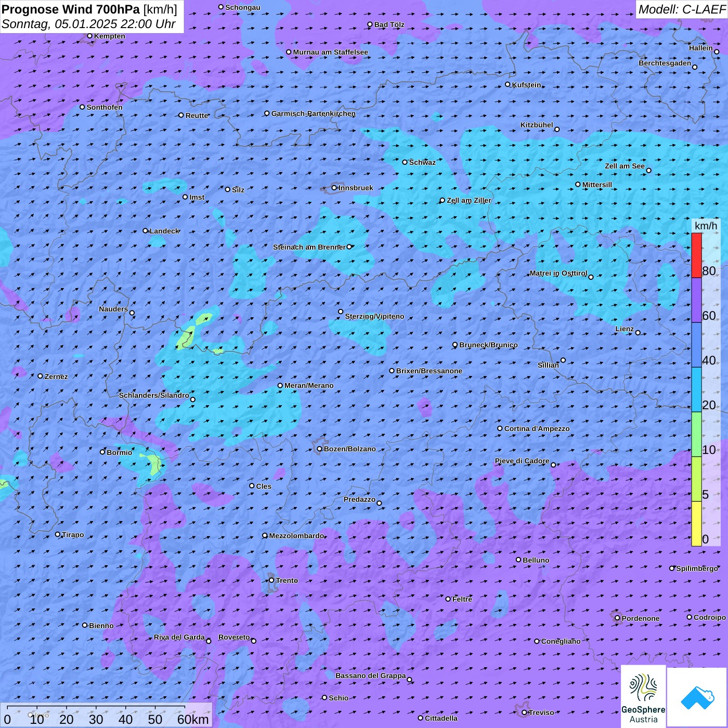Click the Zell am See label
The height and width of the screenshot is (728, 728).
point(625,166)
